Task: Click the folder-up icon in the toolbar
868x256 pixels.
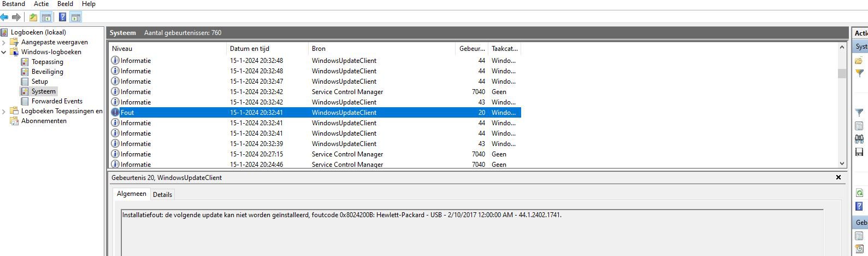Action: coord(34,18)
